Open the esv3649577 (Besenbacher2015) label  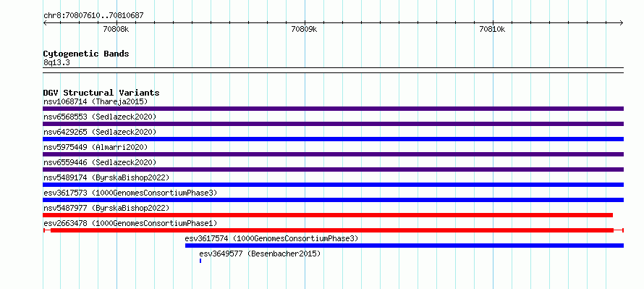pyautogui.click(x=260, y=254)
